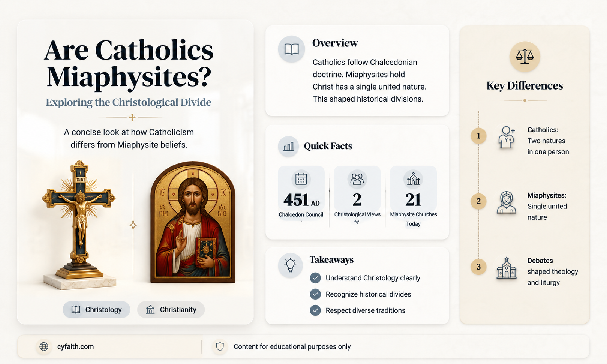The image size is (607, 364).
Task: Click Miaphysites: Single united nature text
Action: (x=547, y=207)
